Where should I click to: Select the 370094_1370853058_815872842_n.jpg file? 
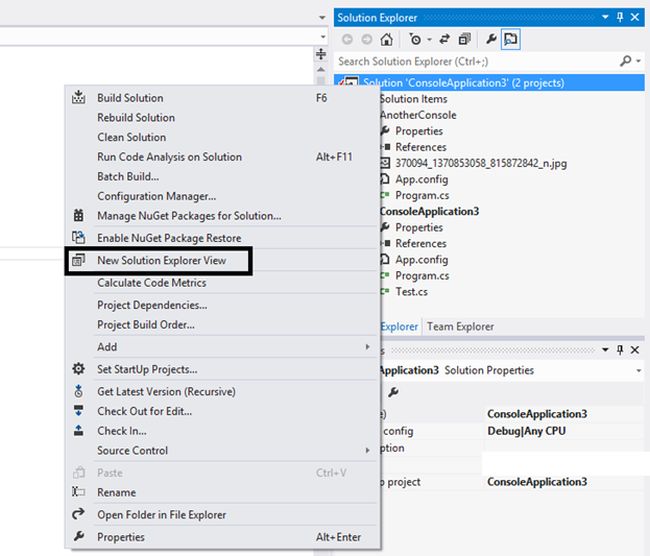click(481, 163)
